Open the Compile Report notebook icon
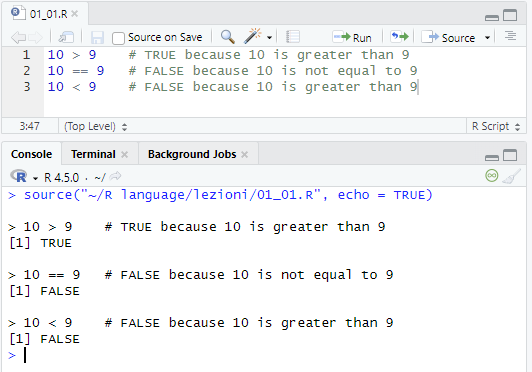Image resolution: width=532 pixels, height=372 pixels. click(292, 37)
